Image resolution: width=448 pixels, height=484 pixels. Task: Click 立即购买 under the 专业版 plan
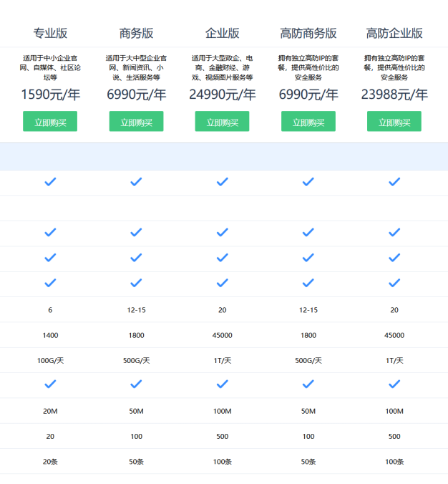50,121
